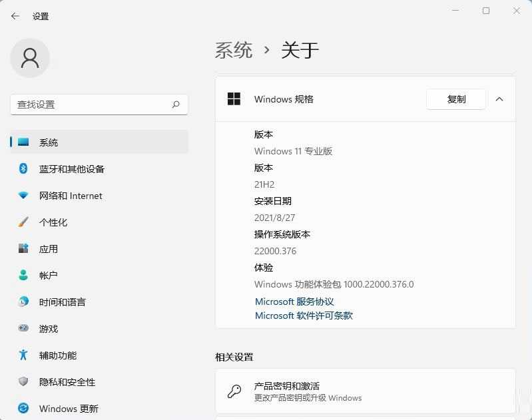The width and height of the screenshot is (532, 420).
Task: Open 蓝牙和其他设备 via its Bluetooth icon
Action: point(23,169)
